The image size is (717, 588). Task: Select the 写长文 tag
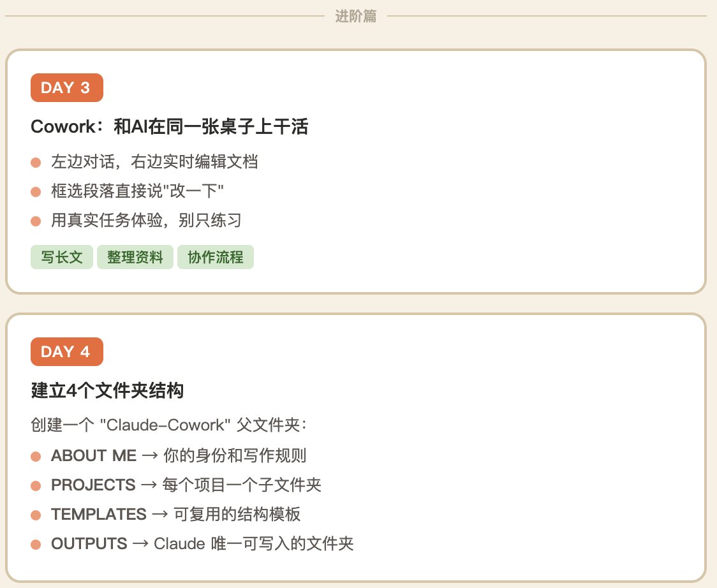(62, 258)
